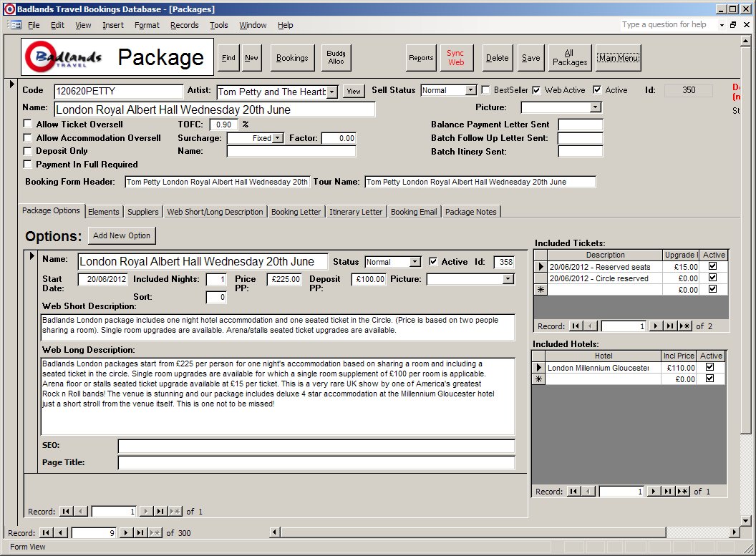The width and height of the screenshot is (756, 556).
Task: Toggle the Web Active checkbox
Action: [536, 89]
